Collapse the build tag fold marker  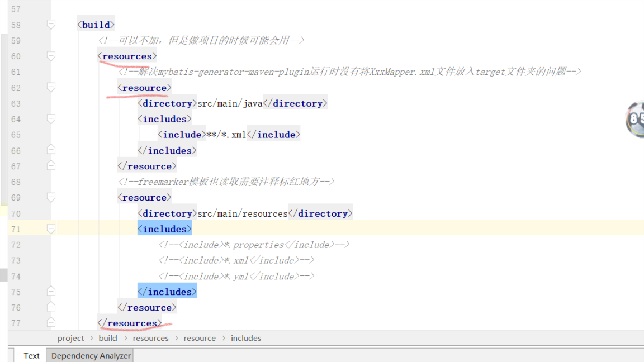tap(51, 25)
